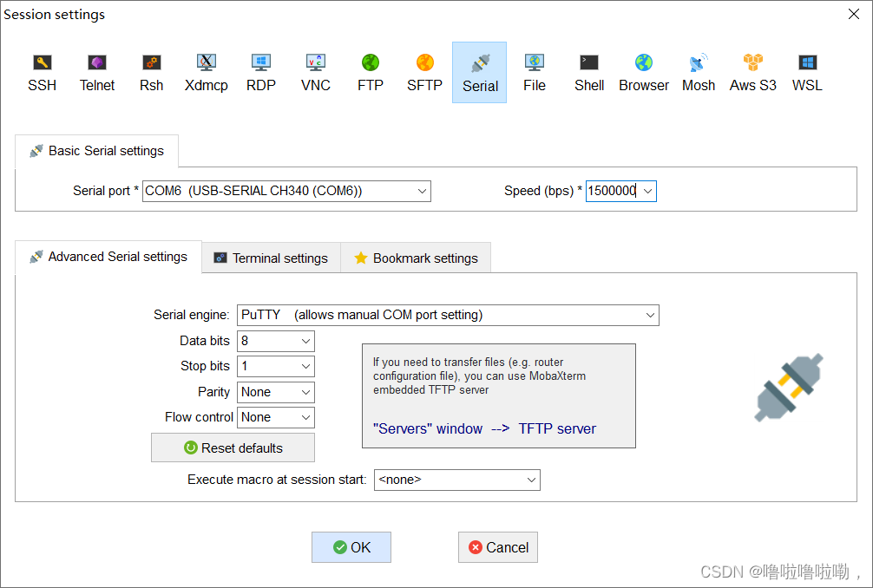Screen dimensions: 873x588
Task: Confirm with the OK button
Action: [351, 547]
